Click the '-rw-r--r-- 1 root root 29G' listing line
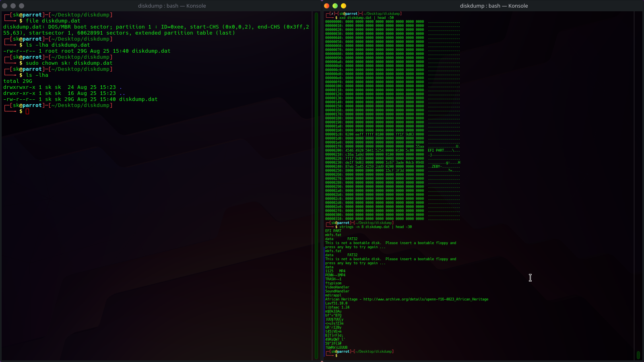This screenshot has height=362, width=644. 87,51
